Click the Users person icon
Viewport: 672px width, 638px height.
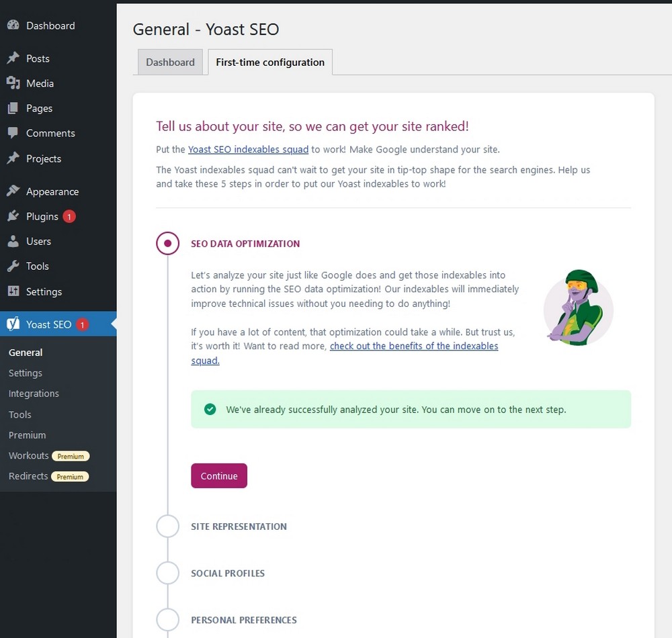(13, 241)
